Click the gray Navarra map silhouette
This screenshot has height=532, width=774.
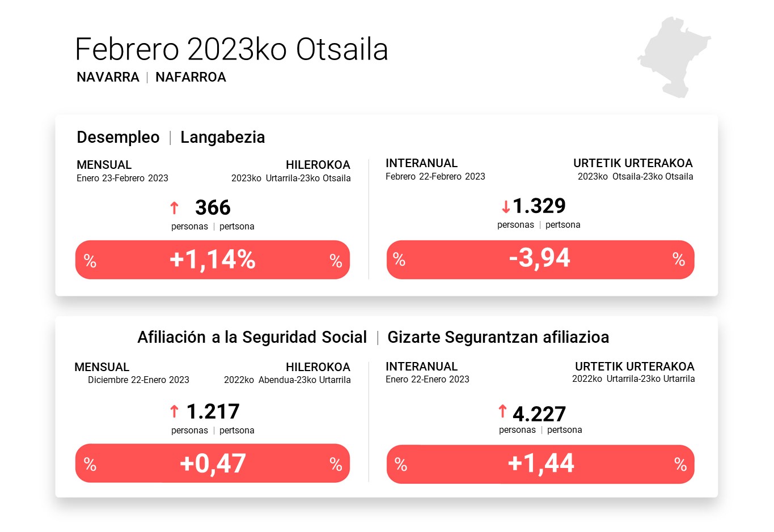pyautogui.click(x=673, y=56)
